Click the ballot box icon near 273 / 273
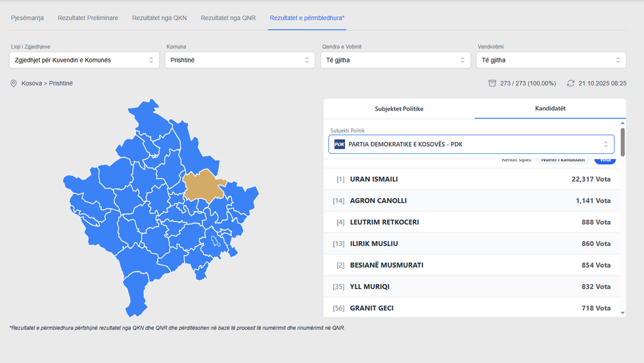 coord(492,84)
